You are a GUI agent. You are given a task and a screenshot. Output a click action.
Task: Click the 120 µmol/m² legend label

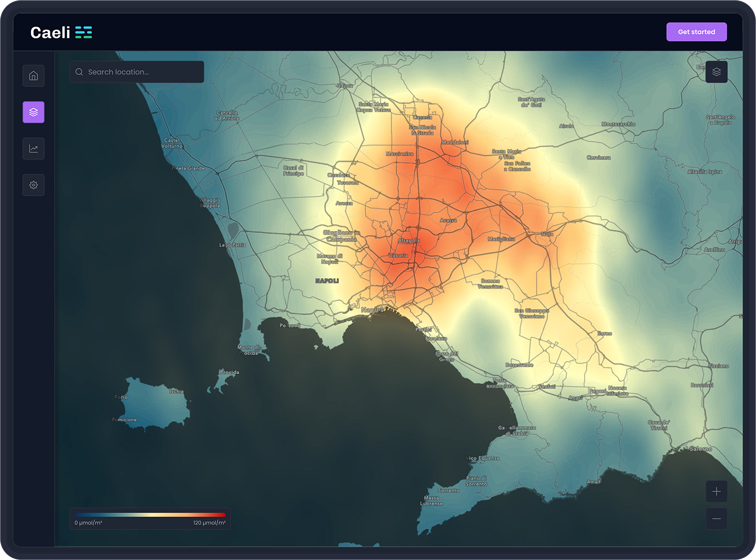click(x=209, y=523)
